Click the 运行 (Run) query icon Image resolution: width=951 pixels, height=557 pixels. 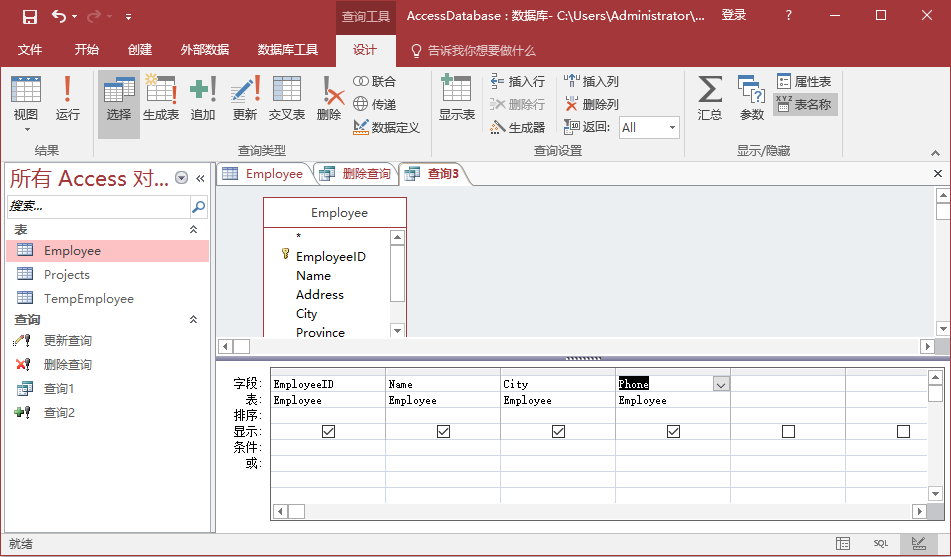[67, 99]
